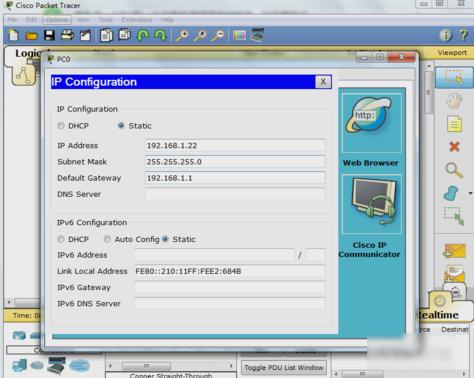Choose the Resize Shape tool
The height and width of the screenshot is (378, 474).
[454, 216]
